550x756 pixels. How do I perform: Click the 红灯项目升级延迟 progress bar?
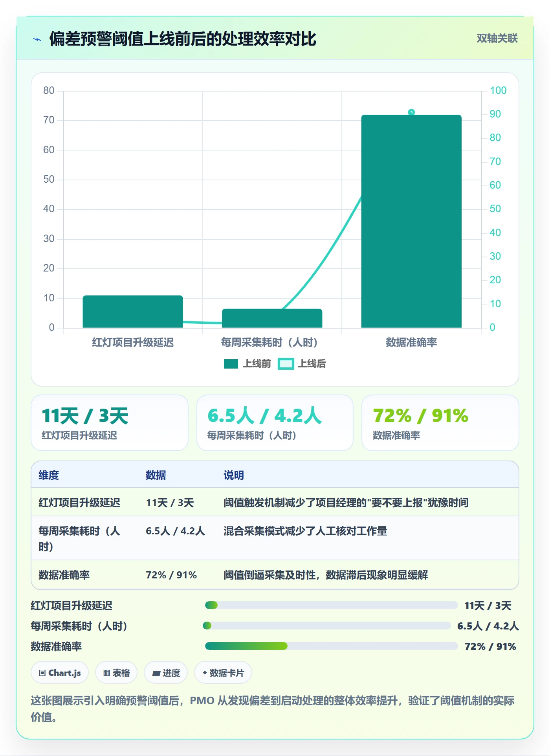pyautogui.click(x=331, y=605)
